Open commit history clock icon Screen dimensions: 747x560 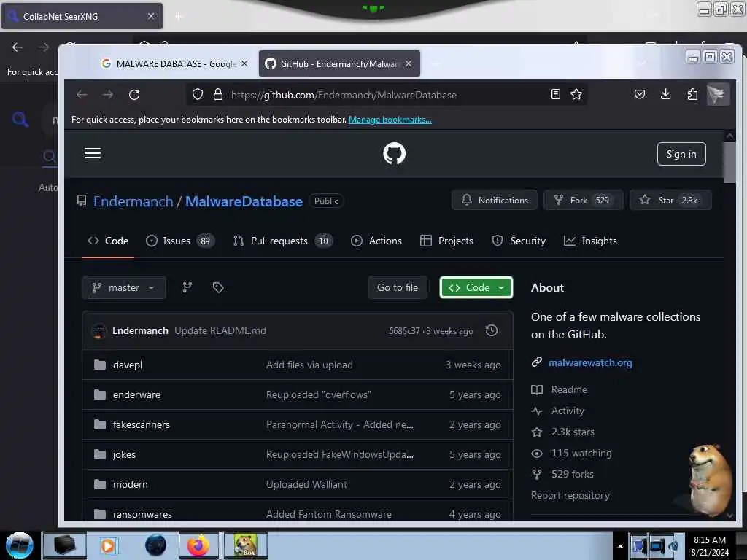[492, 330]
